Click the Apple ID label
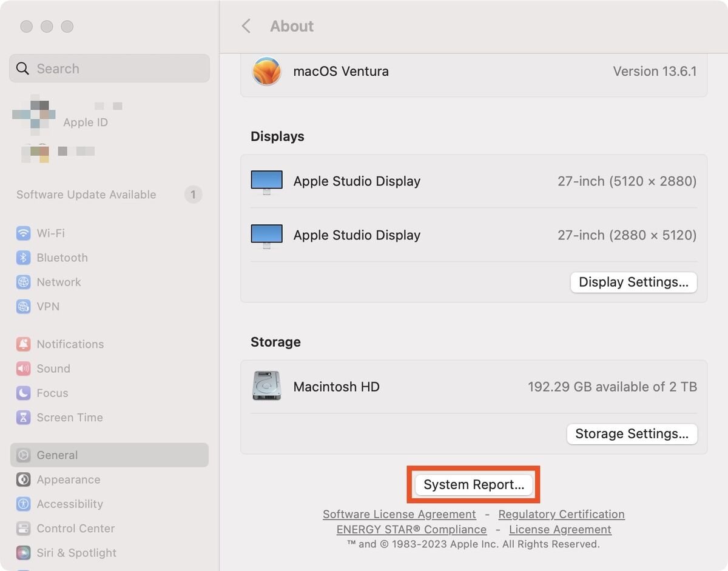 pos(86,122)
